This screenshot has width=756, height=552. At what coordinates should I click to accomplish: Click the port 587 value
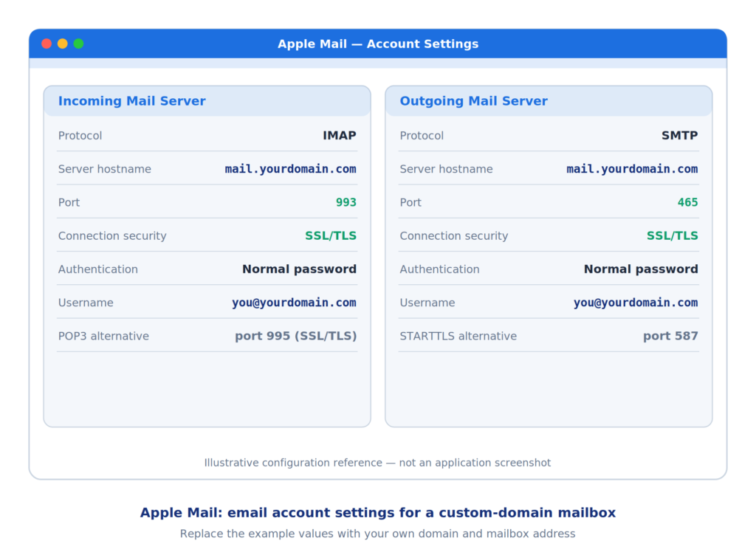click(x=670, y=336)
